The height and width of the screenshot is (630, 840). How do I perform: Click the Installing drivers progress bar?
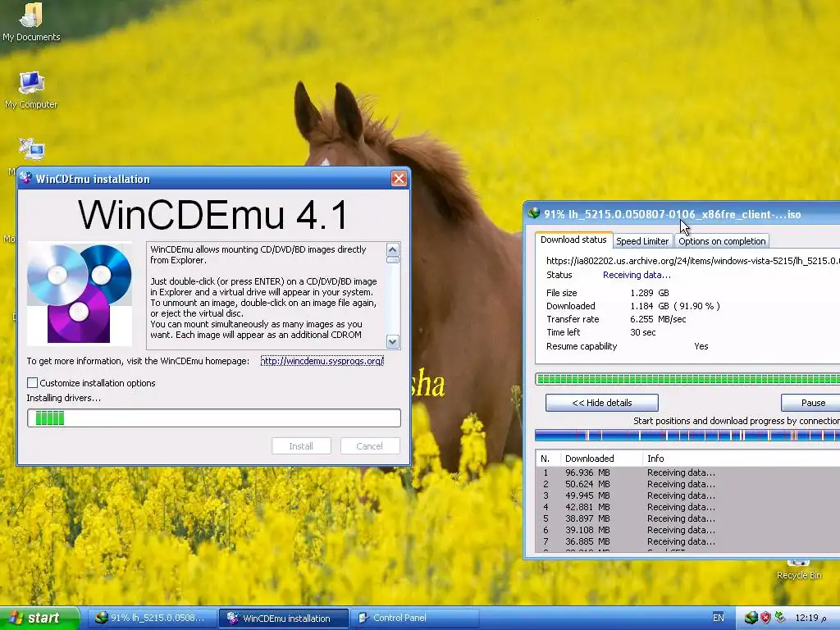click(214, 418)
